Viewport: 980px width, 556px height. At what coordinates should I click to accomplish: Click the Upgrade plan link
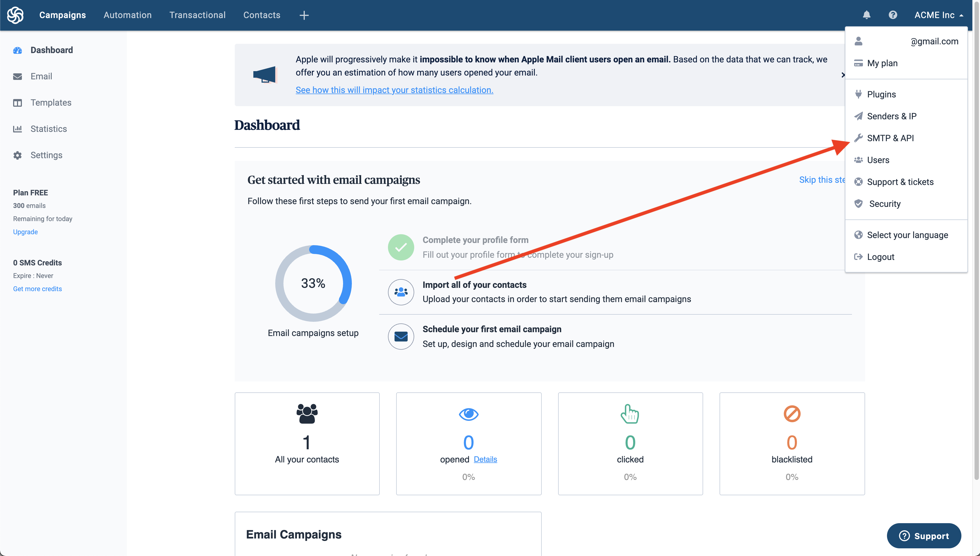(x=25, y=232)
